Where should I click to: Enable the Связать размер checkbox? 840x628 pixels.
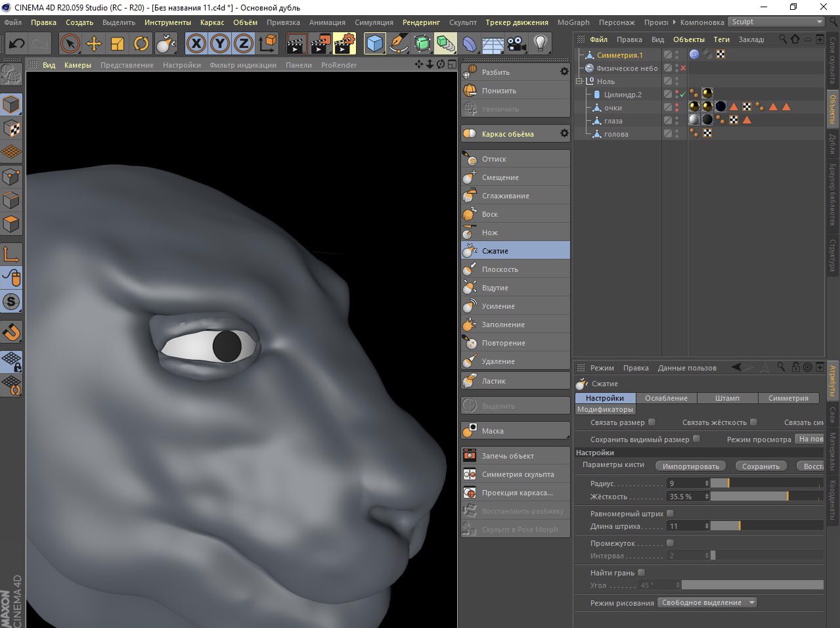[652, 422]
